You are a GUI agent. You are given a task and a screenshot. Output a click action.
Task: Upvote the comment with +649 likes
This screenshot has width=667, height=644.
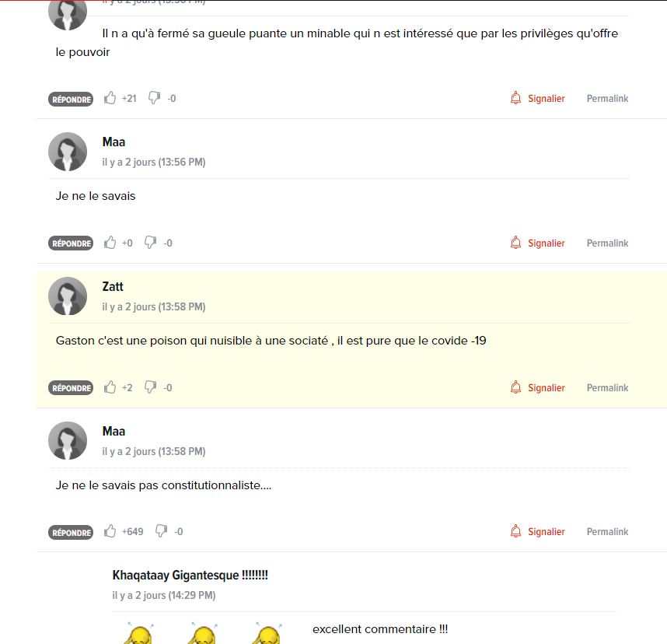tap(110, 531)
